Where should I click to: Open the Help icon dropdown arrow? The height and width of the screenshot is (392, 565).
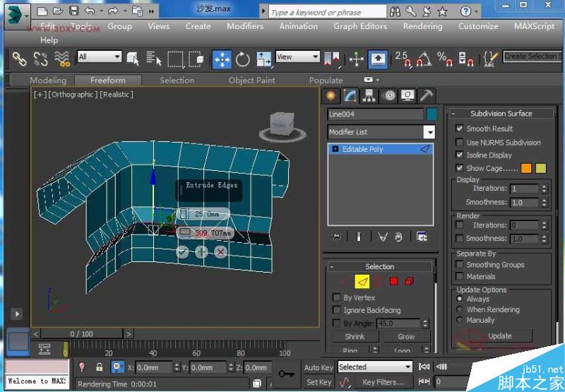pos(476,12)
